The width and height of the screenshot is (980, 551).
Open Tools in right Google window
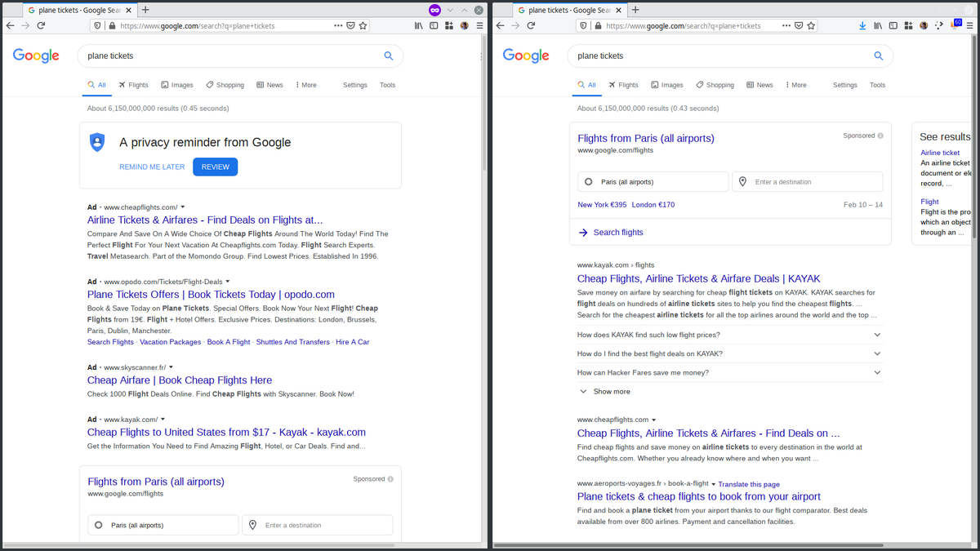(877, 85)
